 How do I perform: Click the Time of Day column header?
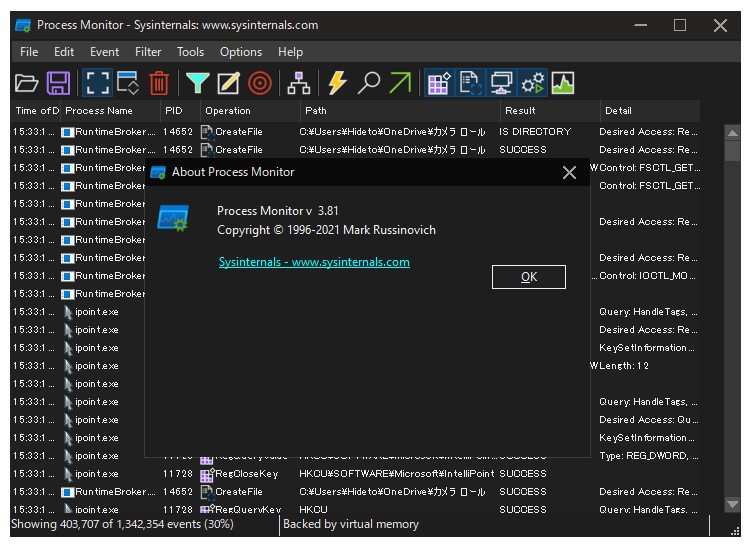(x=35, y=111)
